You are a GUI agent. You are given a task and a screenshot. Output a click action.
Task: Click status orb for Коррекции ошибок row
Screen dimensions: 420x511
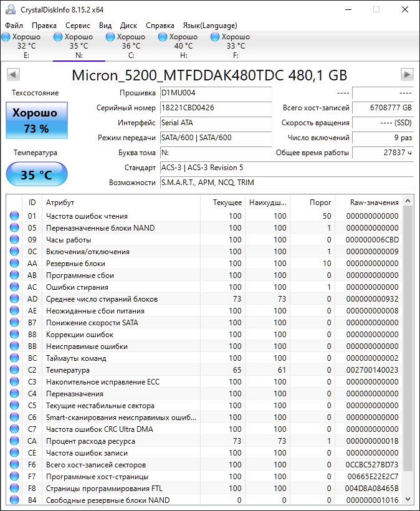click(14, 334)
